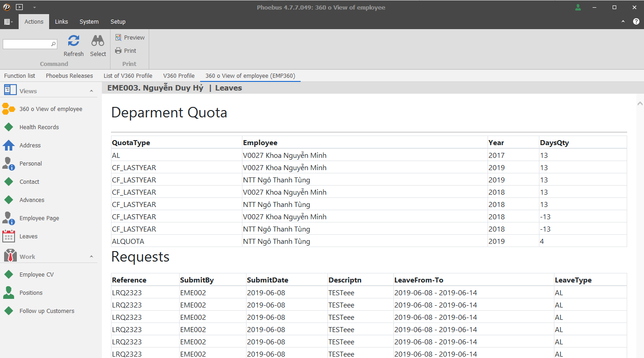Select 360 o View of employee (EMP360) tab
This screenshot has width=644, height=358.
coord(250,76)
